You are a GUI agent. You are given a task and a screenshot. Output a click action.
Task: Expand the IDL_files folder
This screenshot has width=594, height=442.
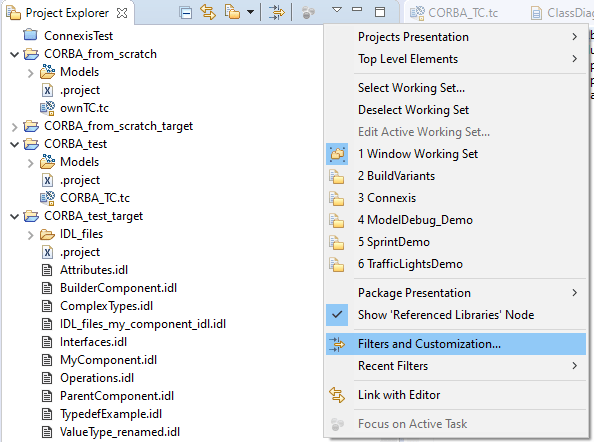[31, 235]
